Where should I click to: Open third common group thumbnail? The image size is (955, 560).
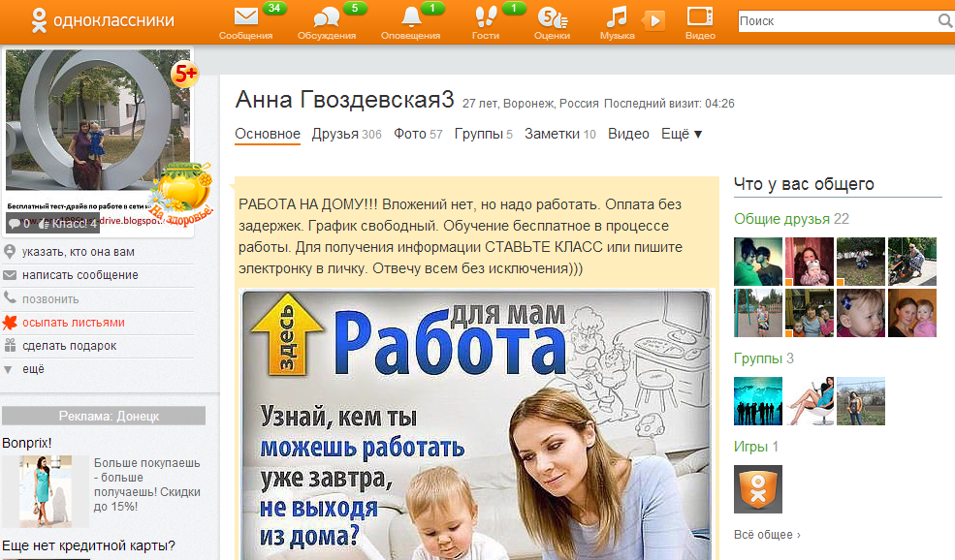pyautogui.click(x=861, y=400)
